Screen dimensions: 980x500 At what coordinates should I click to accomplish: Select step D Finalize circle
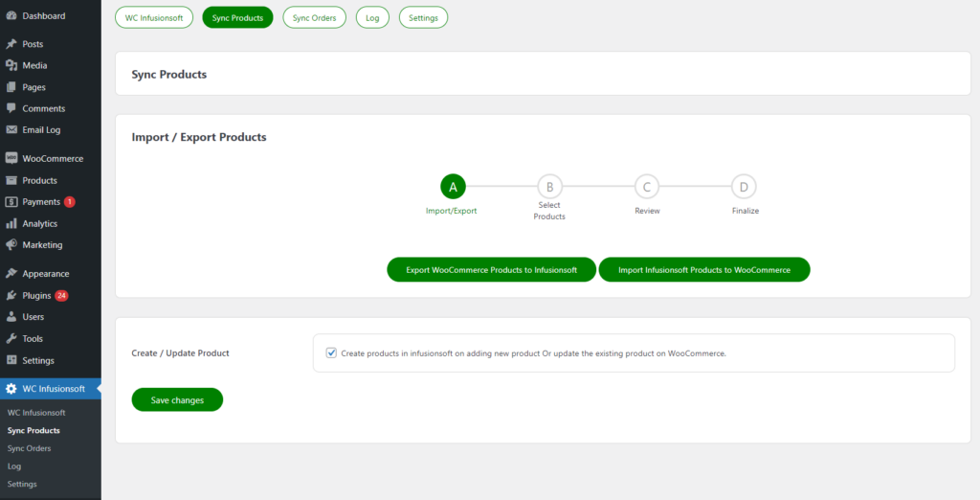(x=744, y=187)
